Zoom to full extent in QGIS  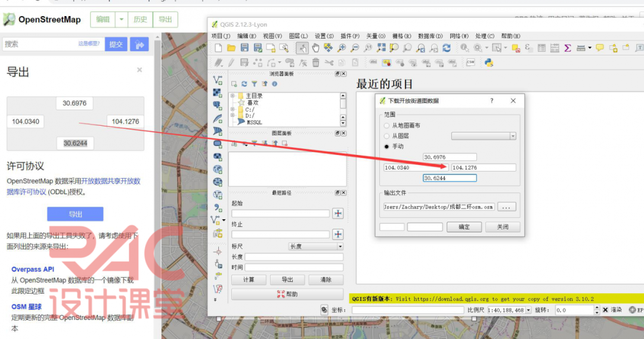(x=380, y=48)
